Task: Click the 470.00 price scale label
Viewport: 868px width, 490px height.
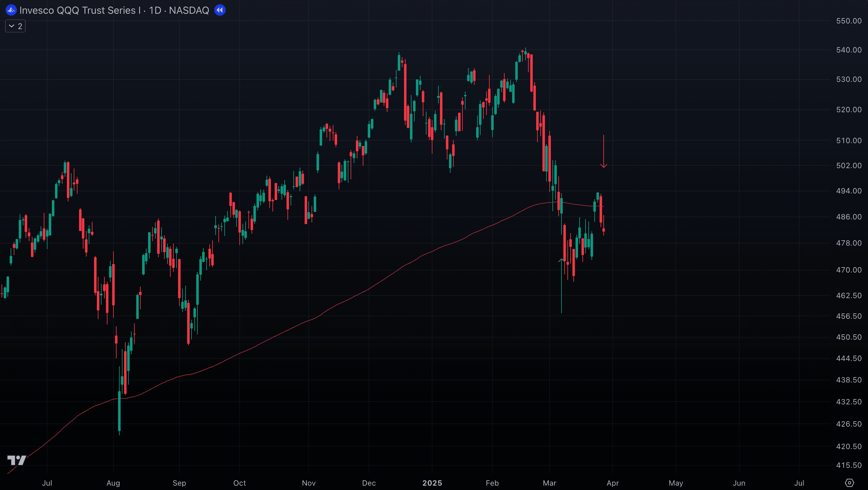Action: [x=848, y=270]
